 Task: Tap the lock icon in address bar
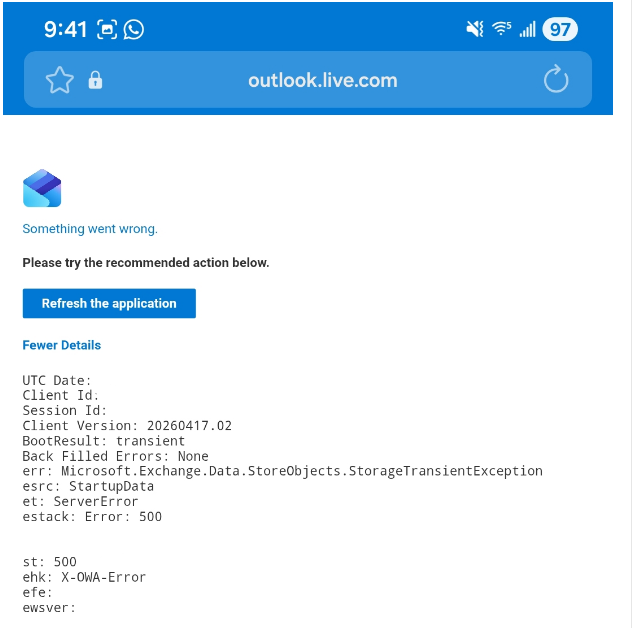click(x=95, y=80)
